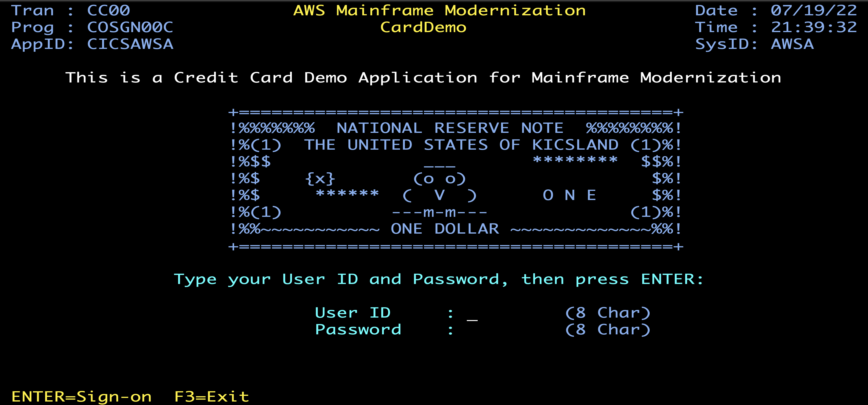Click the (o o) face eyes art
Screen dimensions: 868x405
(439, 178)
